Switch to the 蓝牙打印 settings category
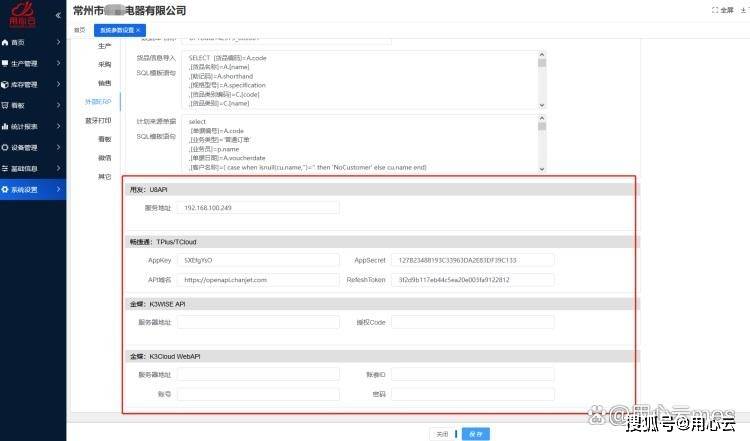This screenshot has height=441, width=750. [x=98, y=121]
